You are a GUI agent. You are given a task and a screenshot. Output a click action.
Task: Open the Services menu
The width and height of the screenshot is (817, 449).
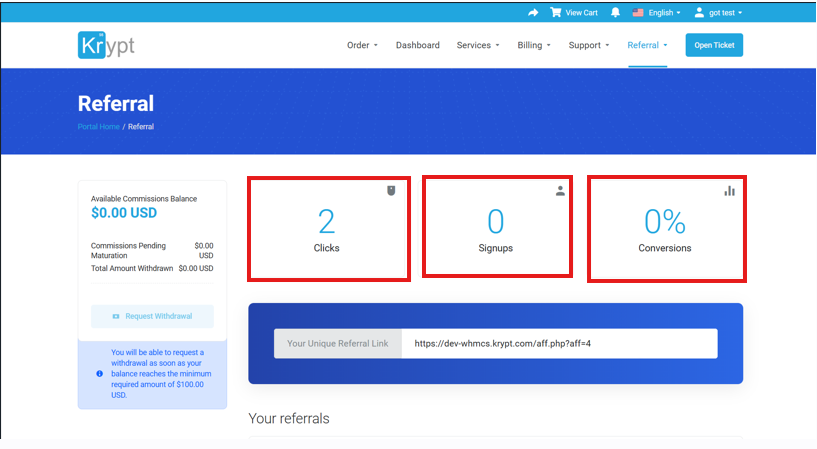point(478,45)
